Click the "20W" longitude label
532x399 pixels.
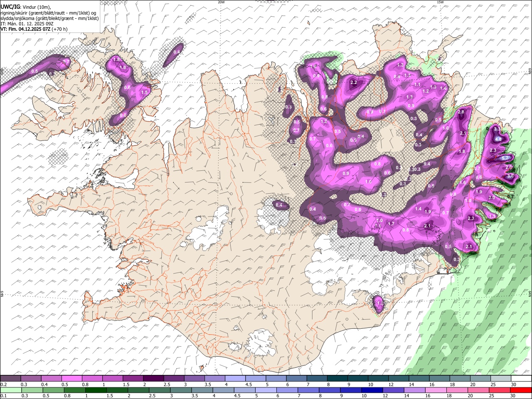click(x=221, y=2)
